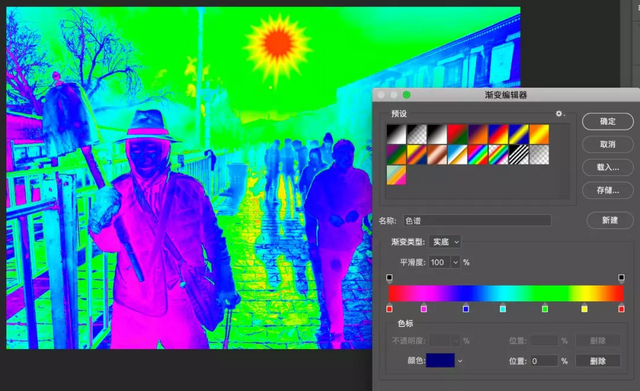Choose the rainbow spectrum gradient preset
Screen dimensions: 640x391
(x=478, y=155)
